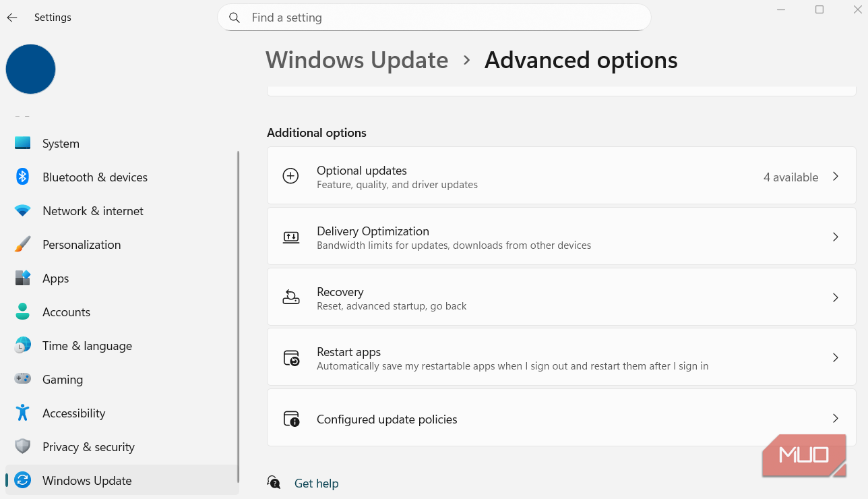The image size is (868, 499).
Task: Open Accounts settings label
Action: pyautogui.click(x=66, y=312)
